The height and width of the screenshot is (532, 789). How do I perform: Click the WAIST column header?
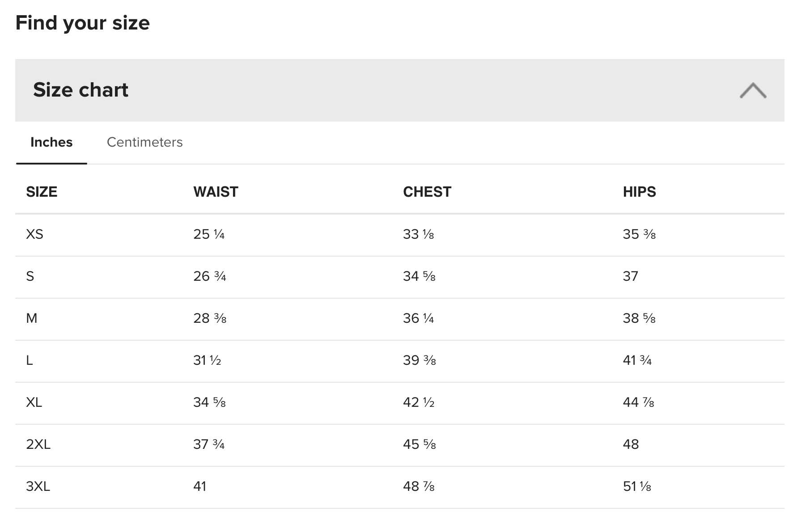[x=216, y=192]
